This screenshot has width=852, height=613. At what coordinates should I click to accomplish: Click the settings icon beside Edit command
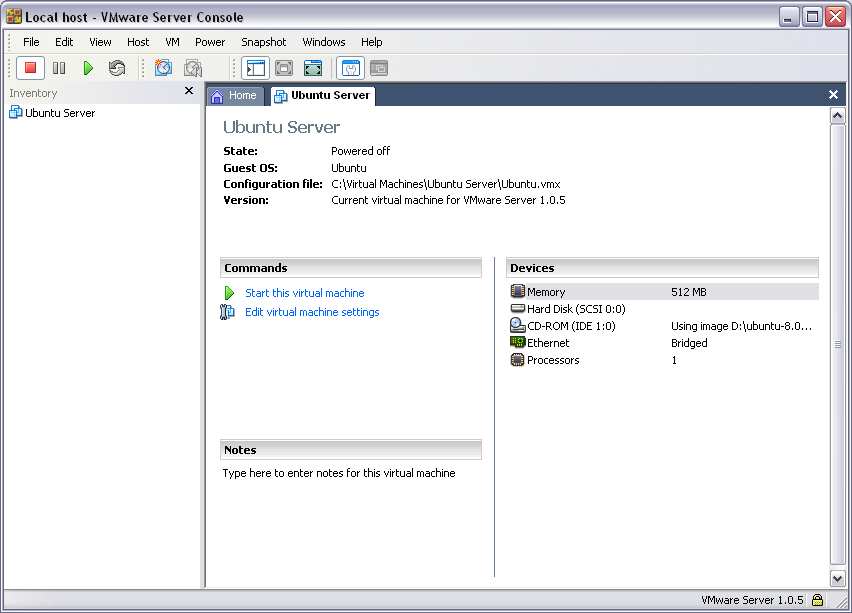pos(227,312)
